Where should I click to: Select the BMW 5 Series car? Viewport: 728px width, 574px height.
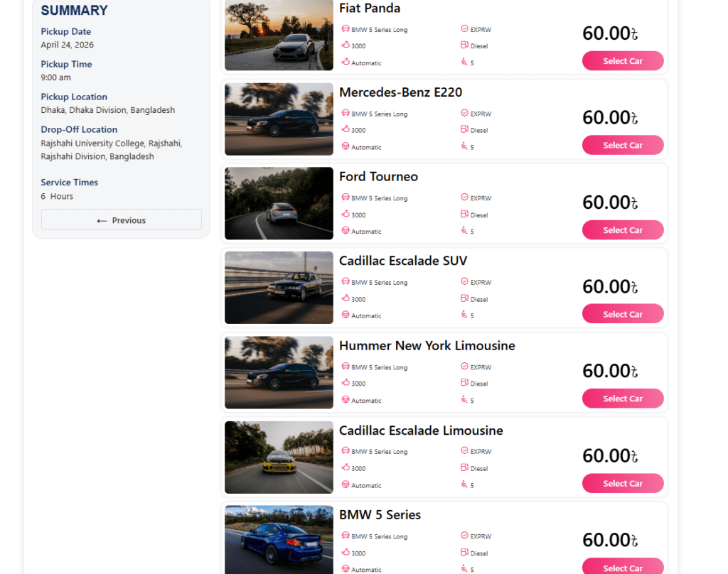coord(623,567)
